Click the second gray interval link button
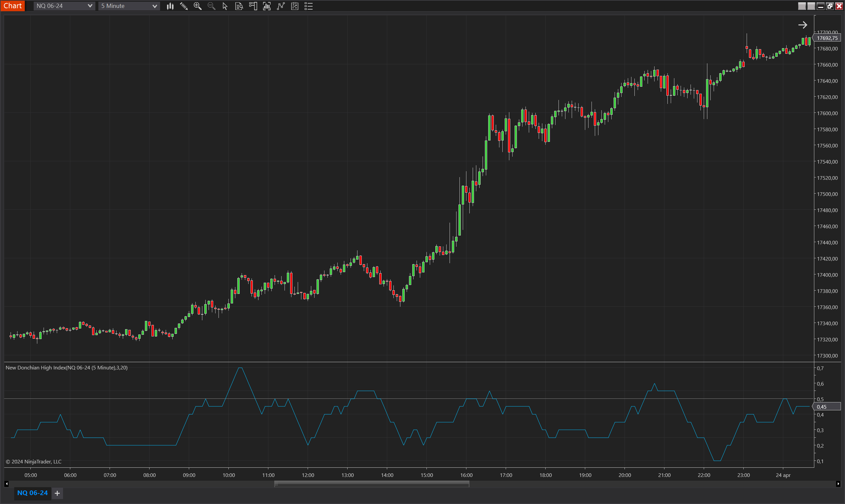Screen dimensions: 845x504 pyautogui.click(x=811, y=6)
